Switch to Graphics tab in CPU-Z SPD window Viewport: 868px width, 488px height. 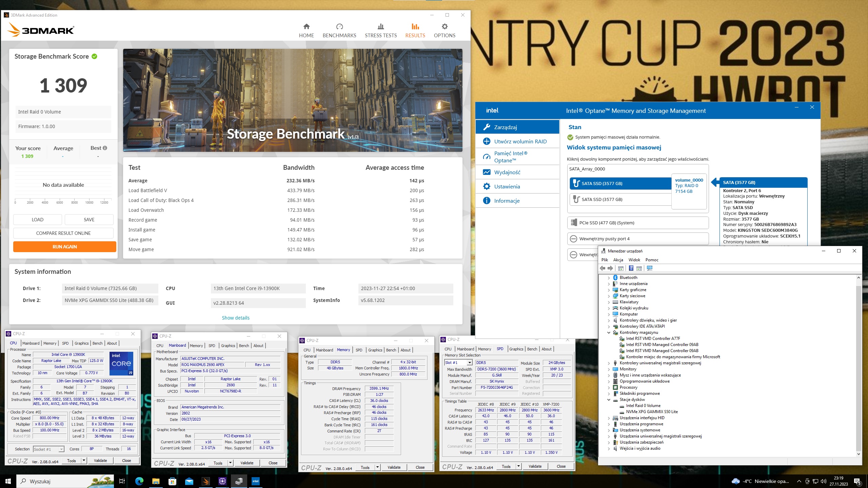point(516,349)
